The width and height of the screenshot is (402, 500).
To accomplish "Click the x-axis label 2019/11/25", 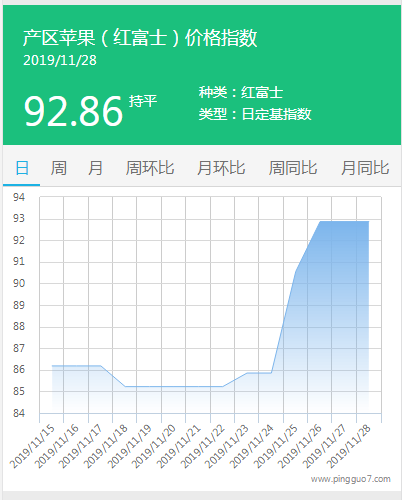I will [x=276, y=446].
